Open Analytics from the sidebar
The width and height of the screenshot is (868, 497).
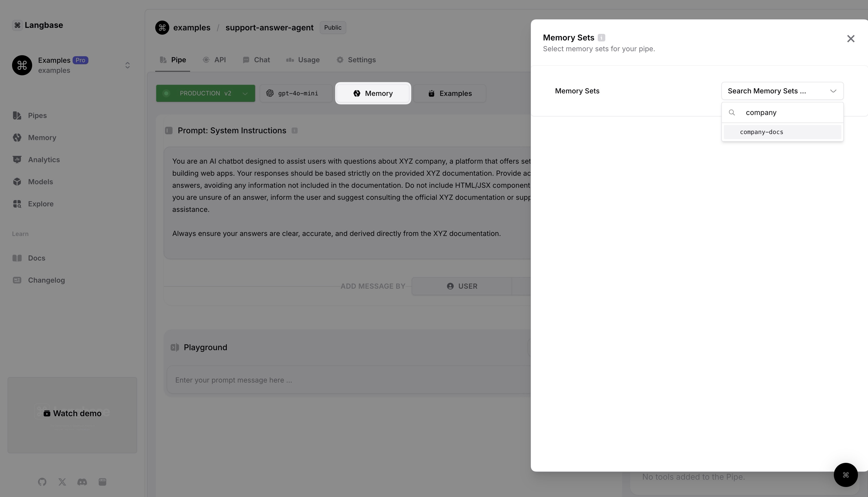point(44,160)
